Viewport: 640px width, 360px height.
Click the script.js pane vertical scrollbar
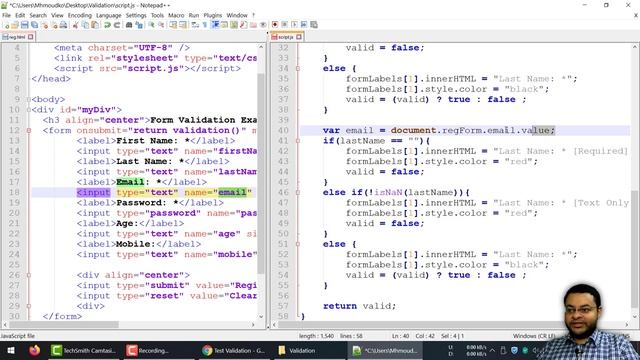[x=634, y=249]
